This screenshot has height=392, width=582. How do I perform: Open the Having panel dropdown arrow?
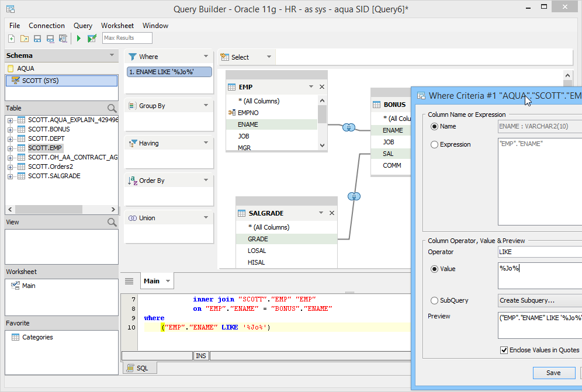[206, 143]
